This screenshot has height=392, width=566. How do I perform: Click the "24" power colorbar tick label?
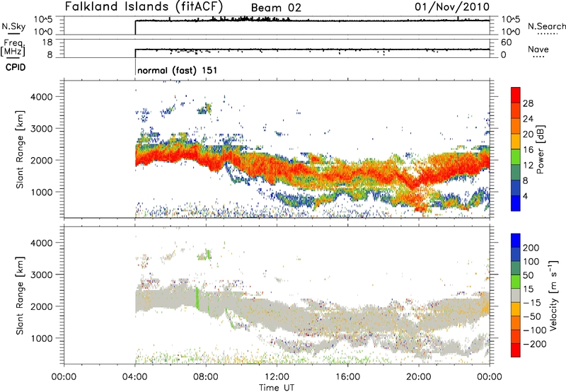[x=528, y=119]
